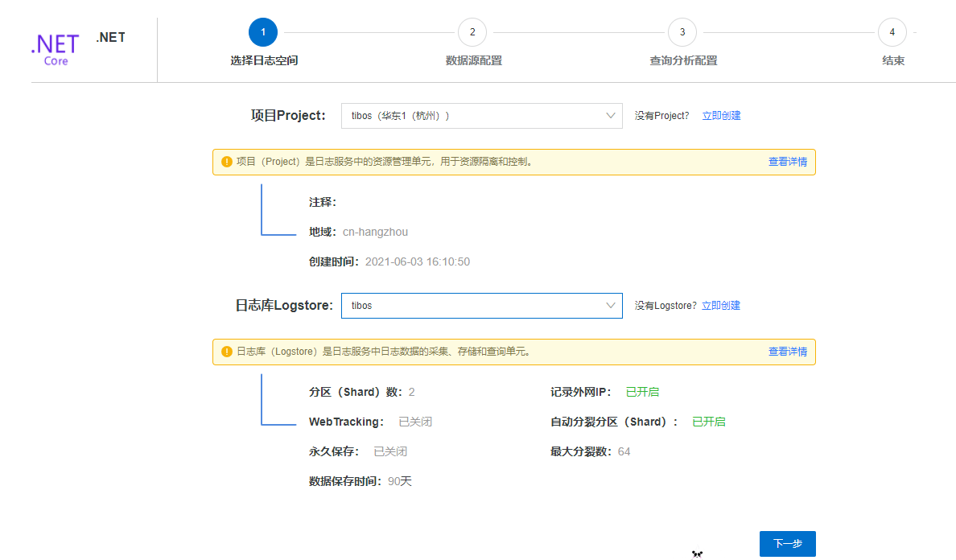Screen dimensions: 956x560
Task: Open 查看详情 in the Logstore notice
Action: [x=787, y=352]
